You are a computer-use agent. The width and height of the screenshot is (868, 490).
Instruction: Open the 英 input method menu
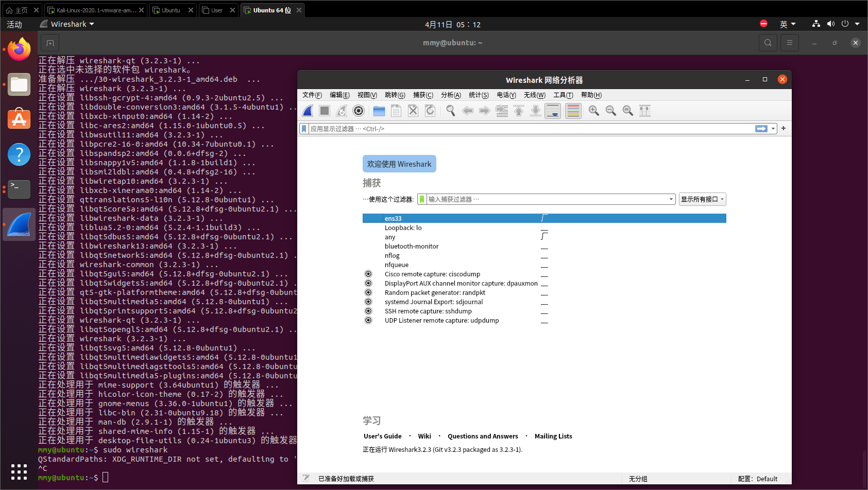pos(788,24)
